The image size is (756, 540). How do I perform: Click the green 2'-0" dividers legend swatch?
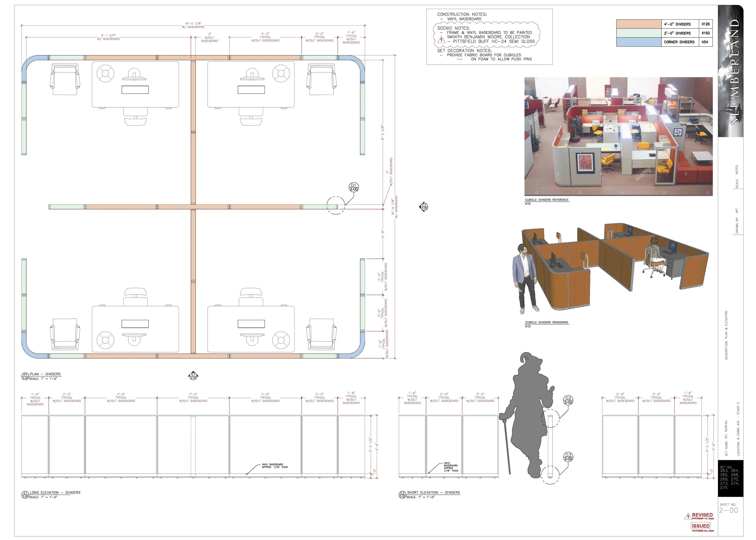(x=639, y=33)
